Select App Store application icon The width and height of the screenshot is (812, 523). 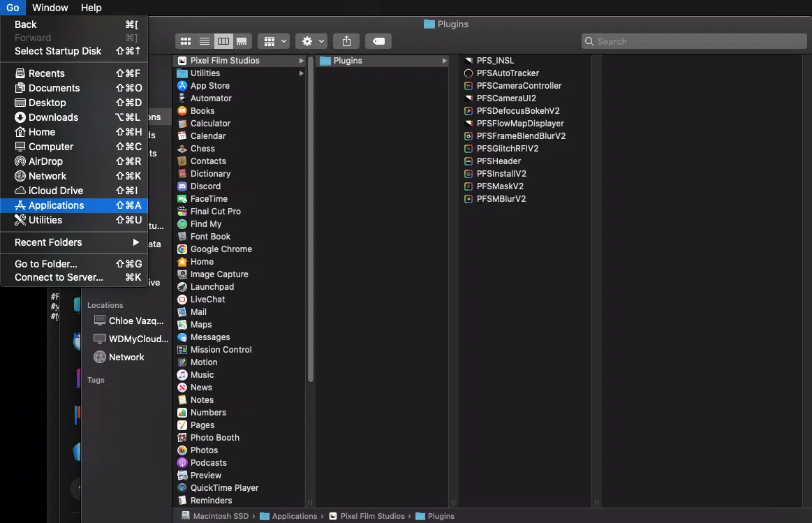click(x=182, y=85)
